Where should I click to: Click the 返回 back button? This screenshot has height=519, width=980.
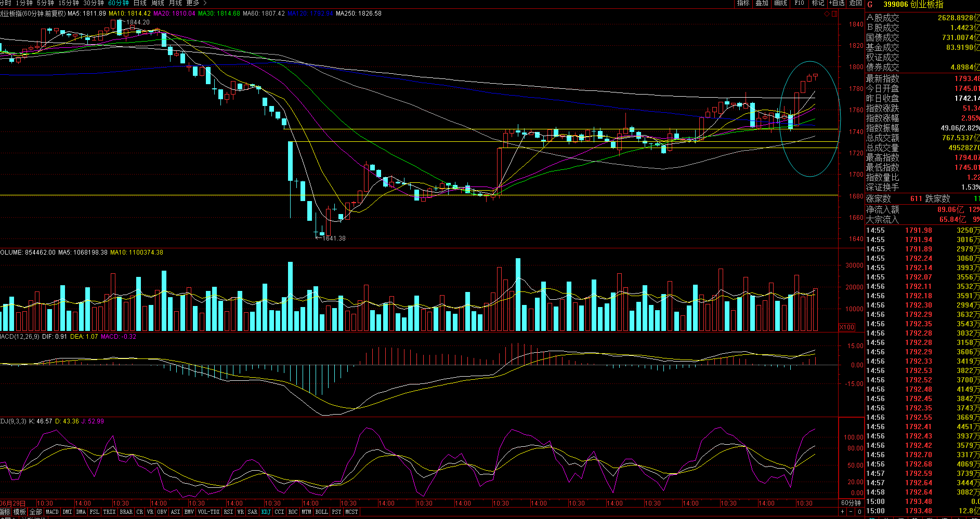tap(855, 3)
